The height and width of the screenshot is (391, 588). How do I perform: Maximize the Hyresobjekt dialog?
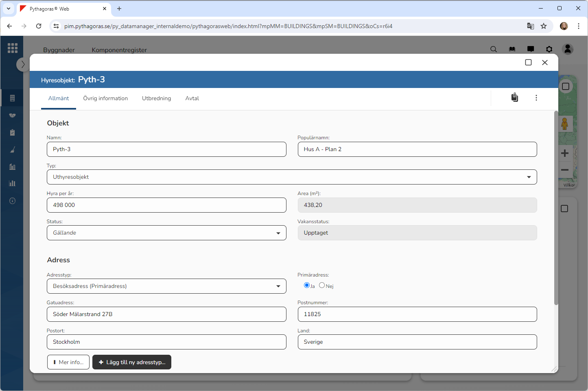tap(528, 62)
